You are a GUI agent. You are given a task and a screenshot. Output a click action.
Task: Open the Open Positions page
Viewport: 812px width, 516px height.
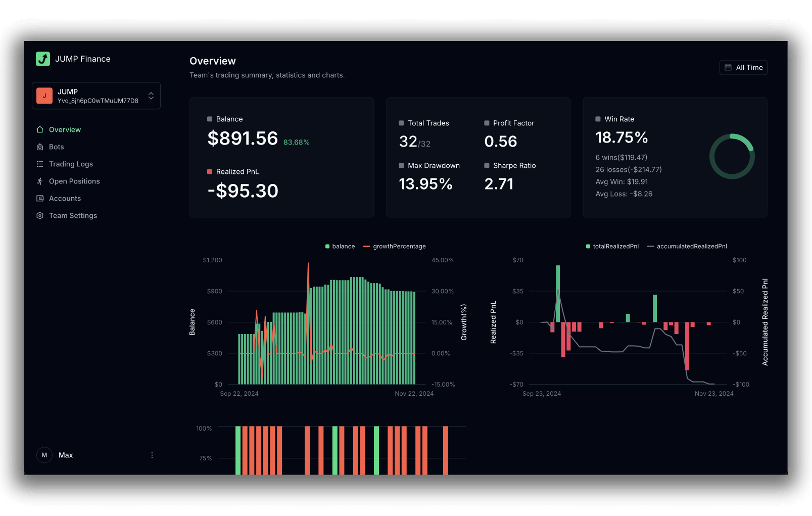point(74,181)
